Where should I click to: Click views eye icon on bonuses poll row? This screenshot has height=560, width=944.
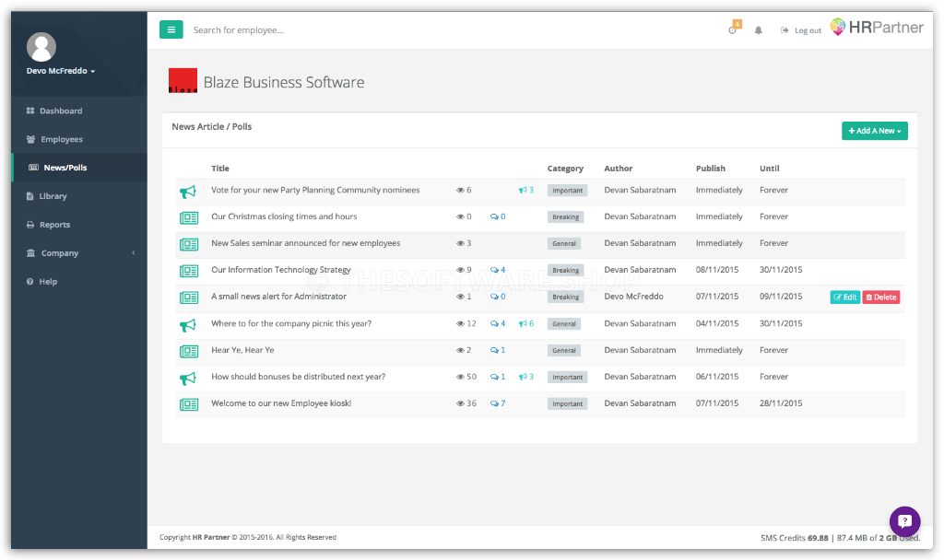point(460,377)
